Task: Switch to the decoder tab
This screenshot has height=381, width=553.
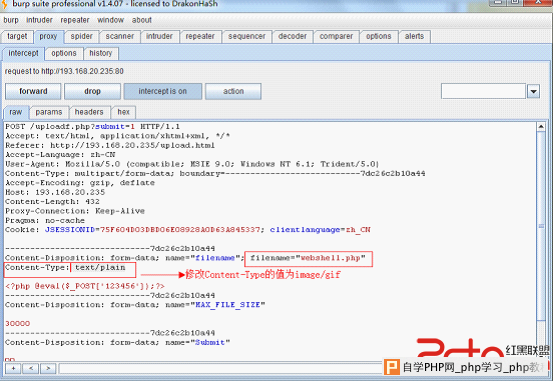Action: coord(292,36)
